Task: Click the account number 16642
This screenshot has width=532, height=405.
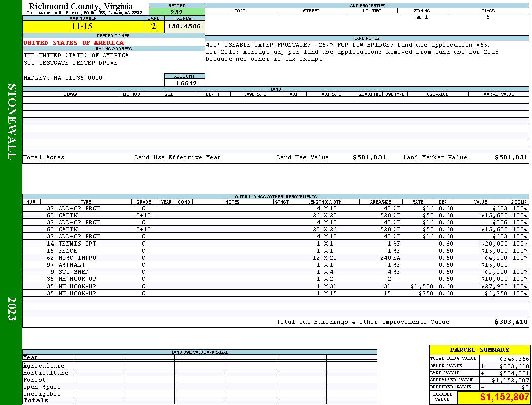Action: tap(186, 83)
